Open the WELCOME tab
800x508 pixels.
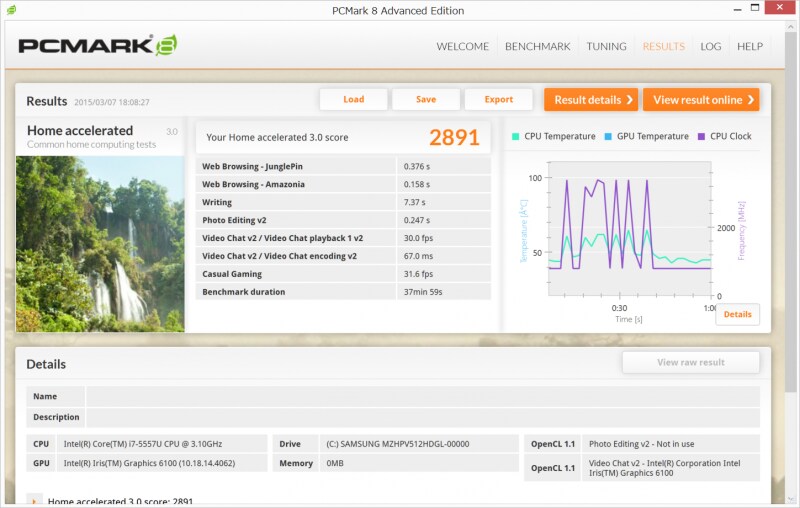tap(463, 47)
